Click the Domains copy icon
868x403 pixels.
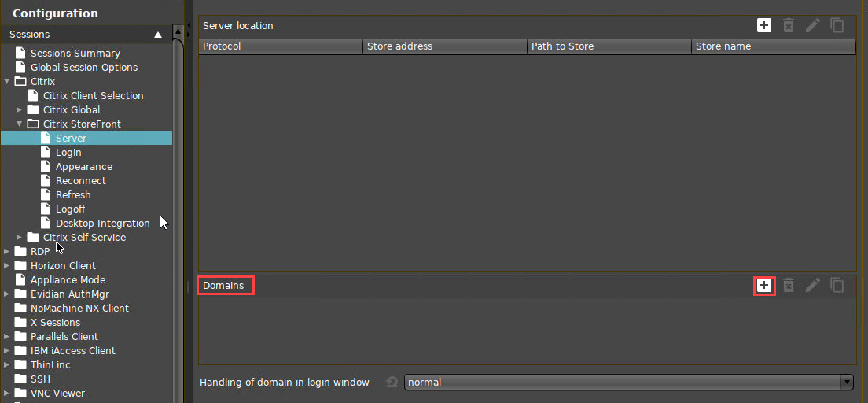(x=837, y=285)
